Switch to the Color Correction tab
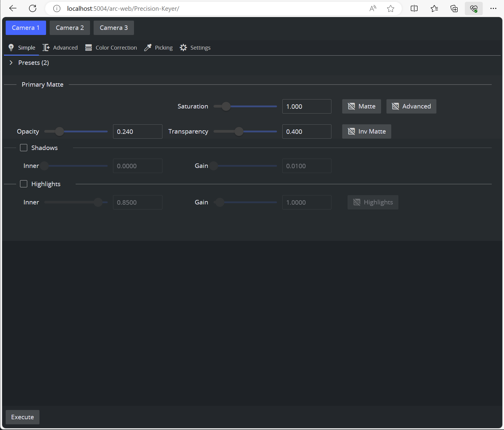Screen dimensions: 504x430 pos(111,48)
